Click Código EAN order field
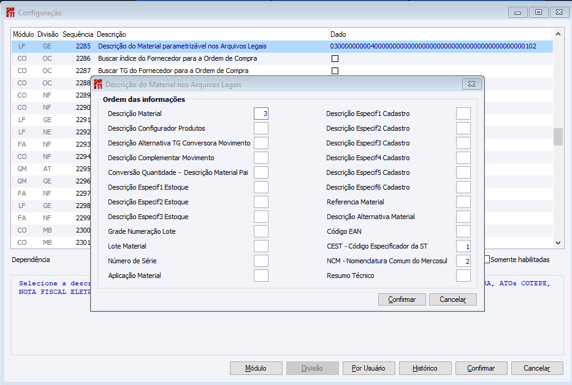Image resolution: width=572 pixels, height=385 pixels. tap(463, 231)
